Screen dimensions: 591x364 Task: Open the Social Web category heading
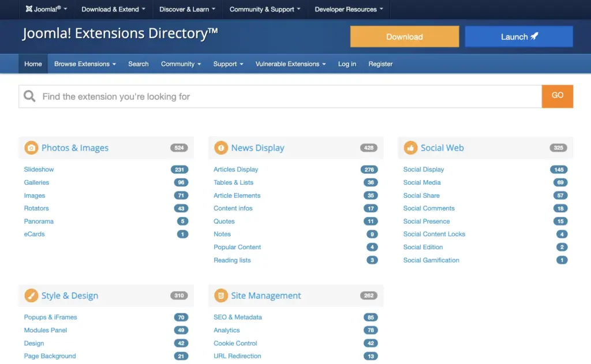coord(442,148)
